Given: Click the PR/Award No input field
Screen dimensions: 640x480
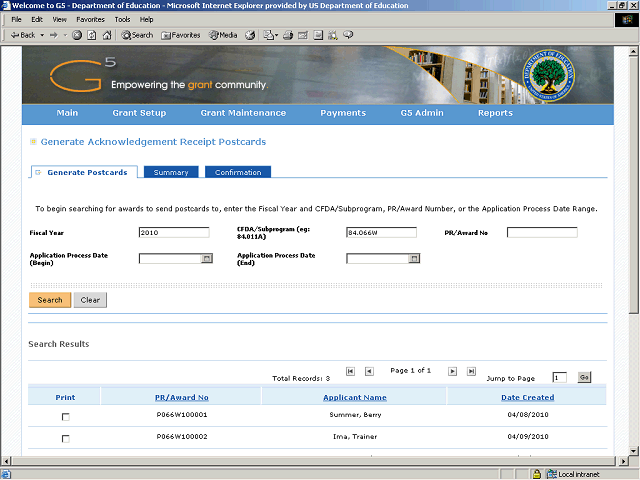Looking at the screenshot, I should point(542,233).
